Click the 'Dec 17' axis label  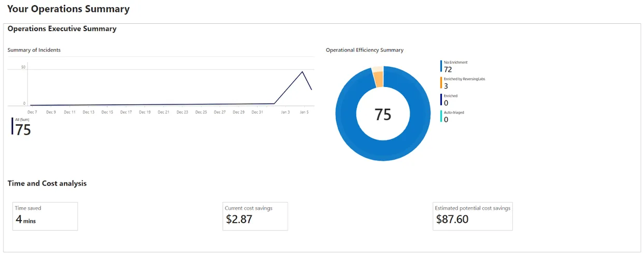click(126, 112)
